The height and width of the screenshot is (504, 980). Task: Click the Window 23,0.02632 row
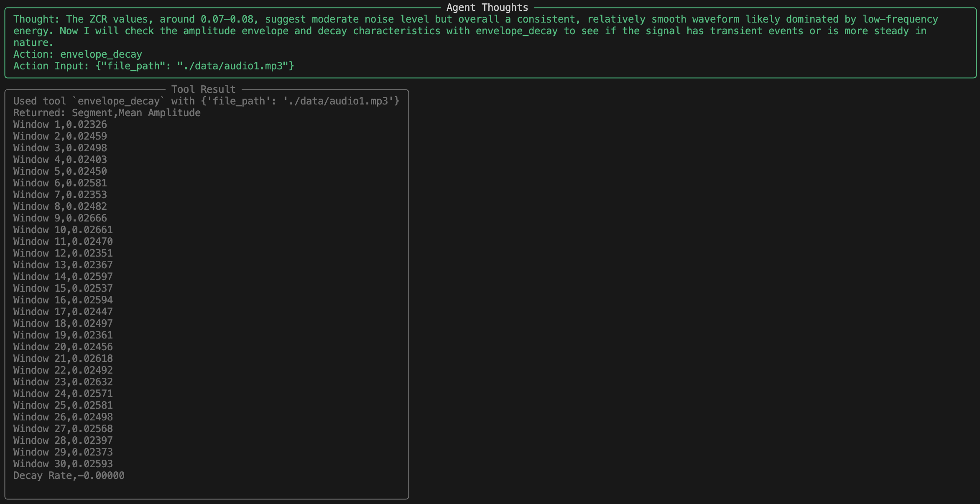tap(63, 382)
